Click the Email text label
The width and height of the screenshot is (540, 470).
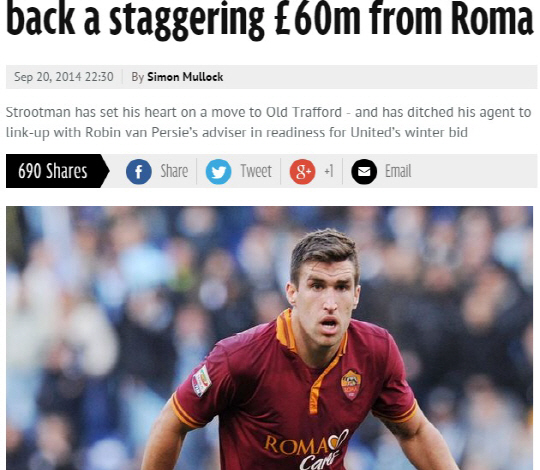[398, 171]
